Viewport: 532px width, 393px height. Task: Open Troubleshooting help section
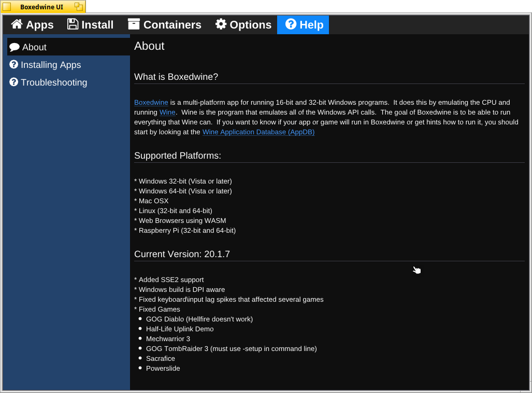(x=68, y=82)
